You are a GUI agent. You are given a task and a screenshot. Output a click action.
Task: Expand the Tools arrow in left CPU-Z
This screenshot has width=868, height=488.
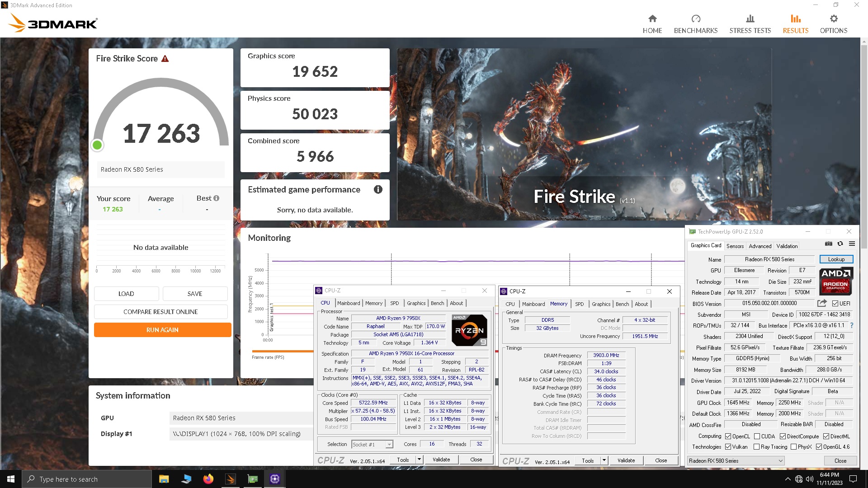[x=419, y=460]
